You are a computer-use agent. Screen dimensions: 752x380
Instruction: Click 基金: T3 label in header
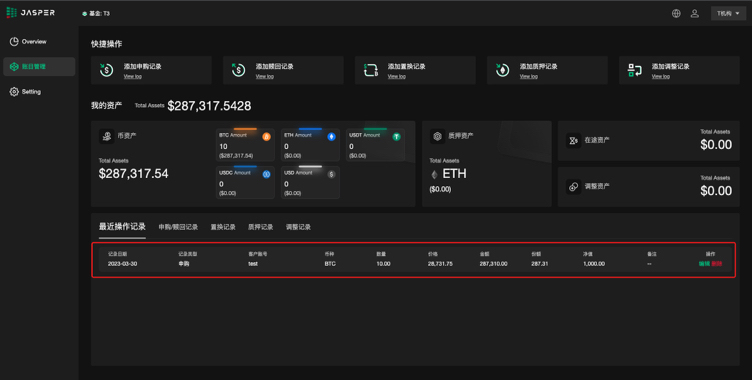pyautogui.click(x=99, y=13)
